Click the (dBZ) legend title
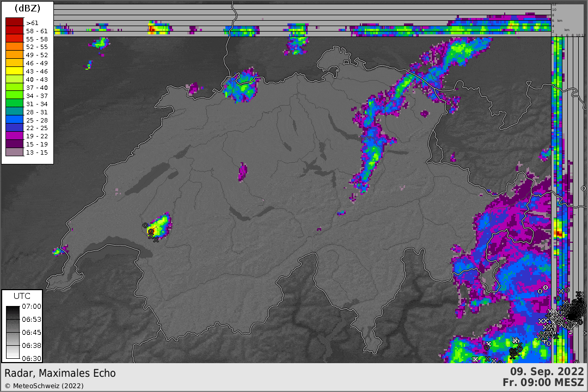 click(27, 8)
